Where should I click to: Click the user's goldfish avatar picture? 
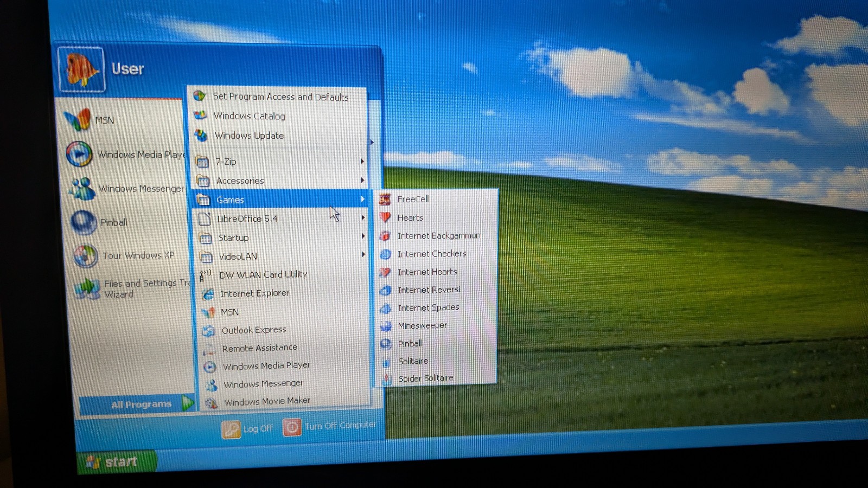(x=81, y=69)
